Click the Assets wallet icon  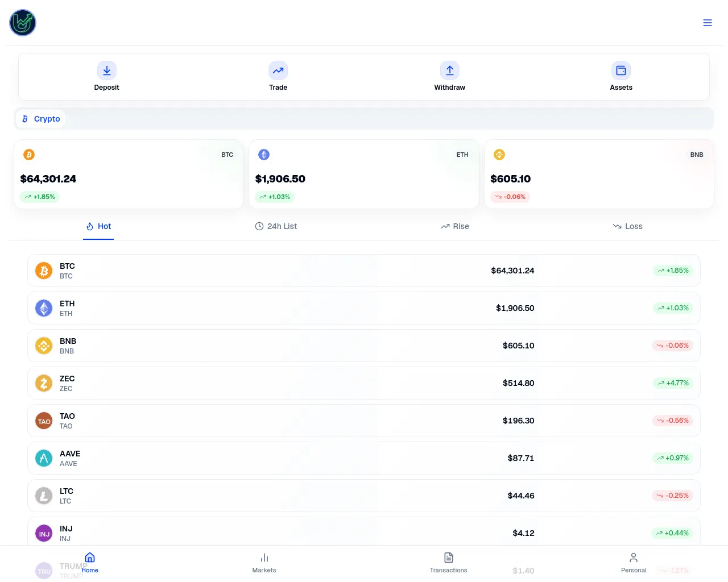click(x=621, y=70)
